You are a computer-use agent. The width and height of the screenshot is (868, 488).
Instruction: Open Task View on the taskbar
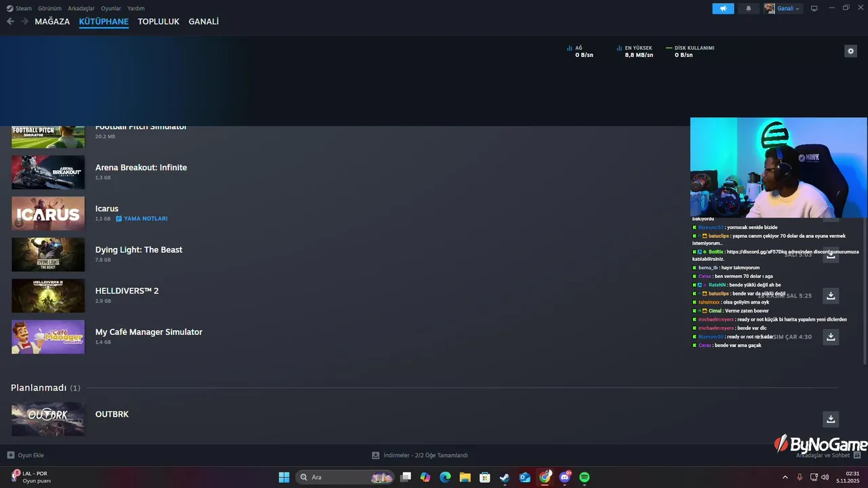point(406,477)
